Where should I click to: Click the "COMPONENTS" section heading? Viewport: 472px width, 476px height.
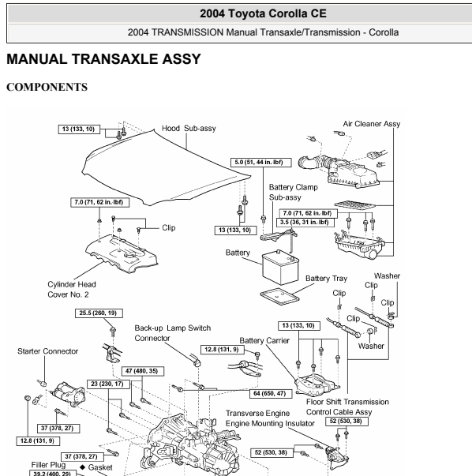[x=47, y=87]
